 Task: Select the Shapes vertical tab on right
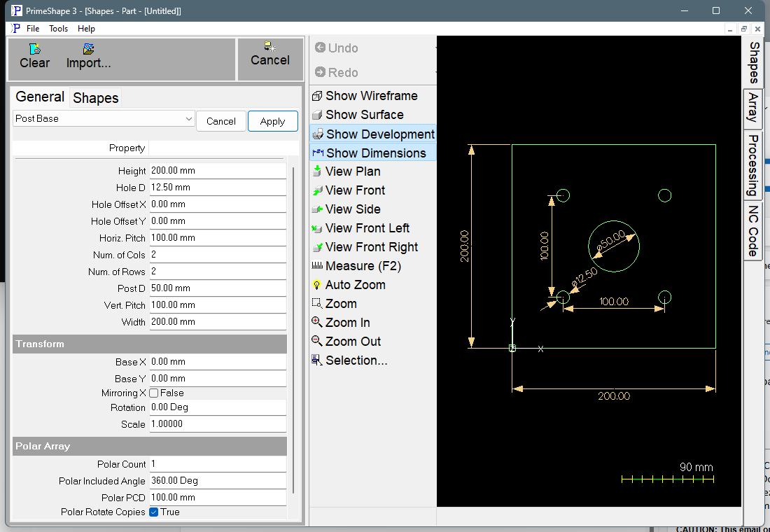(x=754, y=62)
